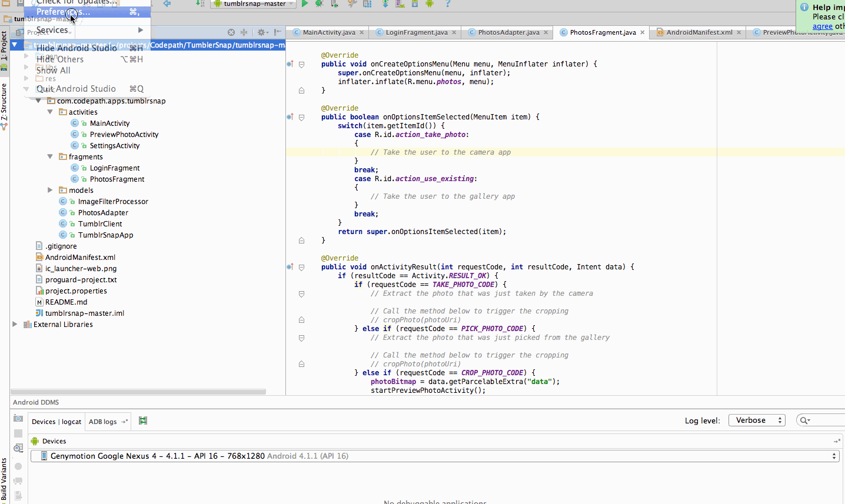The image size is (845, 504).
Task: Hide the Project panel with pin icon
Action: click(x=278, y=32)
